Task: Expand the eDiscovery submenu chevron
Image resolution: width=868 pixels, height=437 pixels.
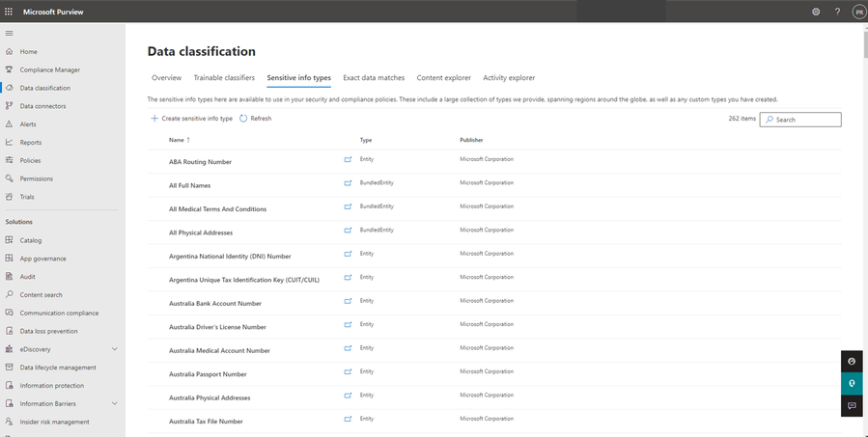Action: (115, 349)
